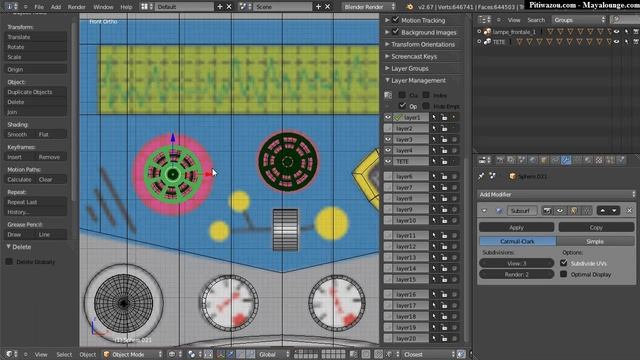
Task: Open the Render menu
Action: [76, 7]
